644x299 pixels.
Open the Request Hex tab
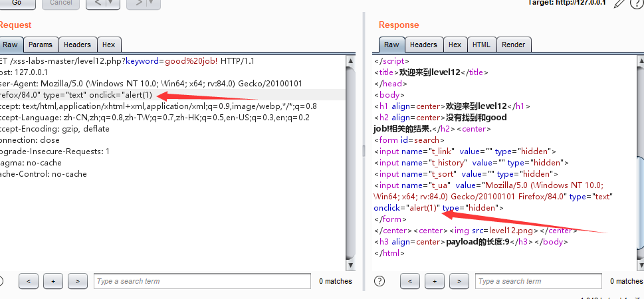(x=109, y=45)
